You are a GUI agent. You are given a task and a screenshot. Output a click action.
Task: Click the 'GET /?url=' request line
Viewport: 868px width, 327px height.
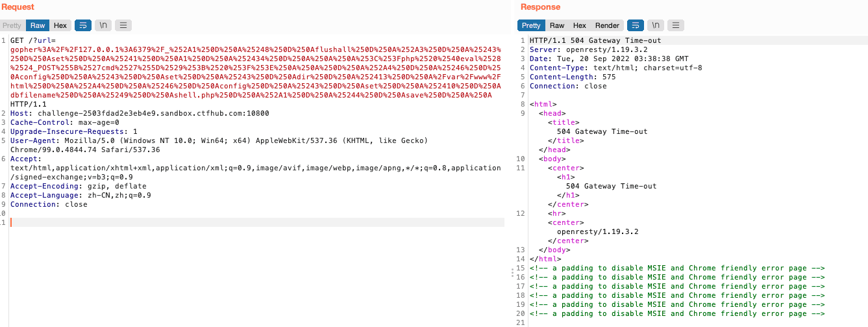(x=33, y=40)
